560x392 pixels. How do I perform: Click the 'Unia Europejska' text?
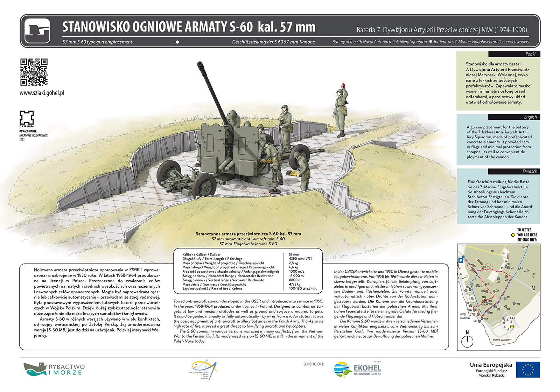(x=491, y=365)
